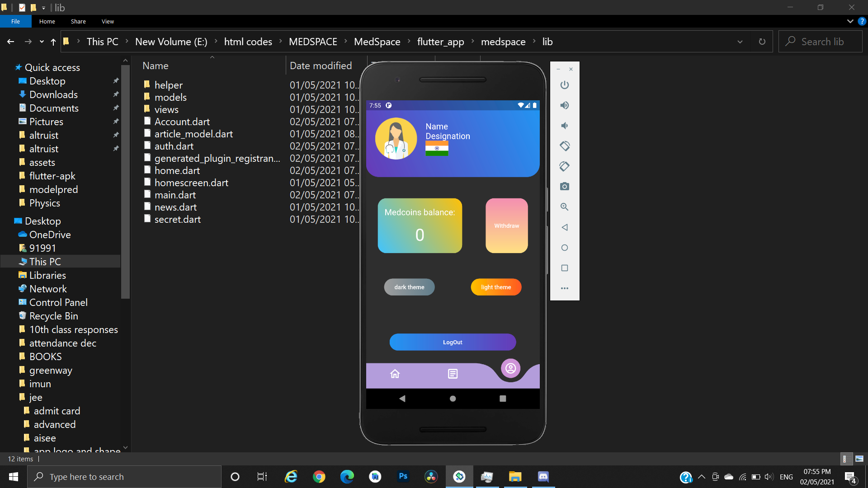Tap the home icon in app navbar
This screenshot has height=488, width=868.
[x=395, y=374]
